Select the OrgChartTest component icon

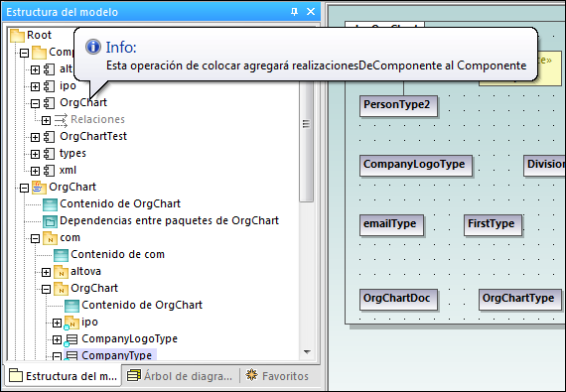pos(49,137)
